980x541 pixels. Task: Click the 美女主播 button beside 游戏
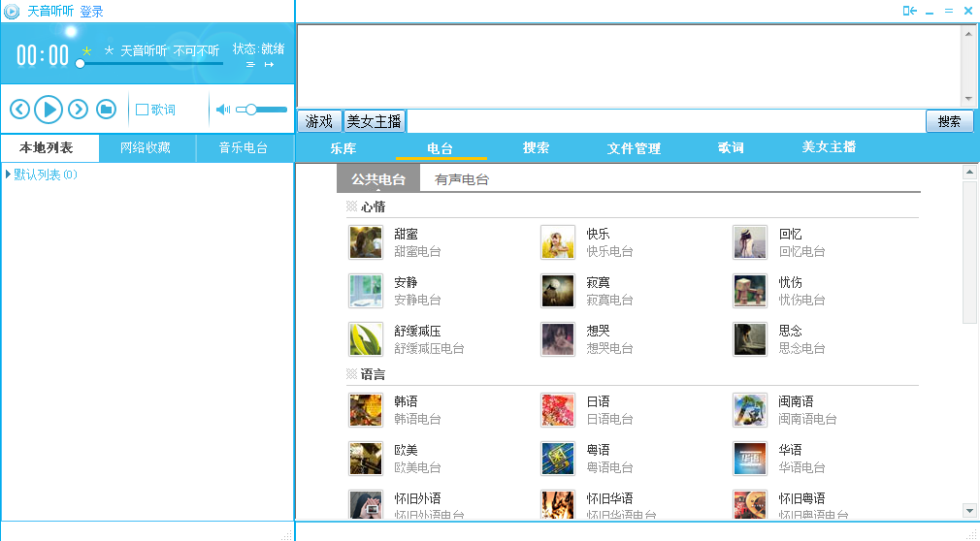[375, 121]
